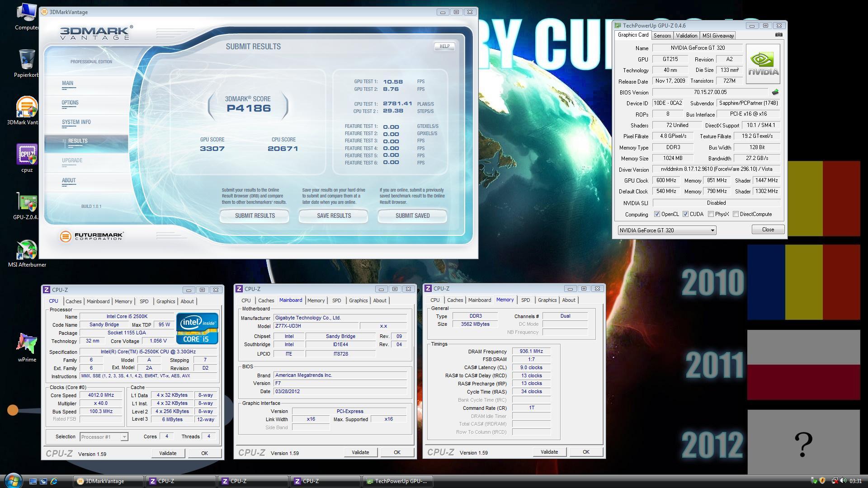This screenshot has width=868, height=488.
Task: Open Internet Explorer from quick launch
Action: pos(54,481)
